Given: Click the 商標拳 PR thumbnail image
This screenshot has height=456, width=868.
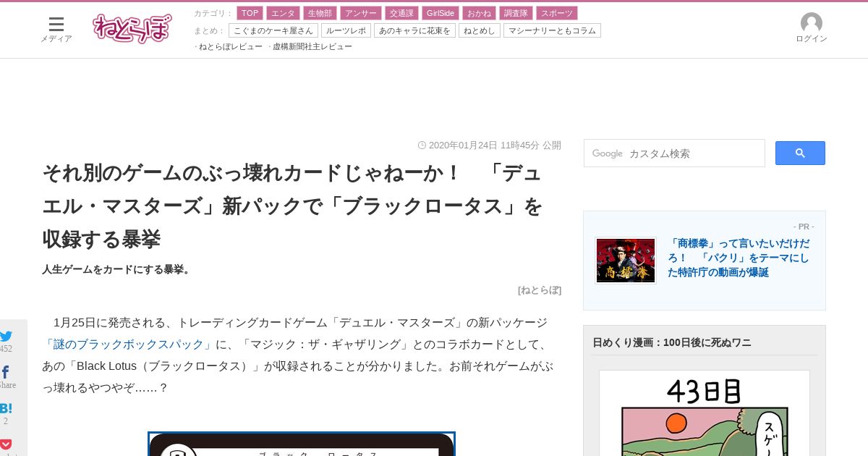Looking at the screenshot, I should click(x=626, y=260).
